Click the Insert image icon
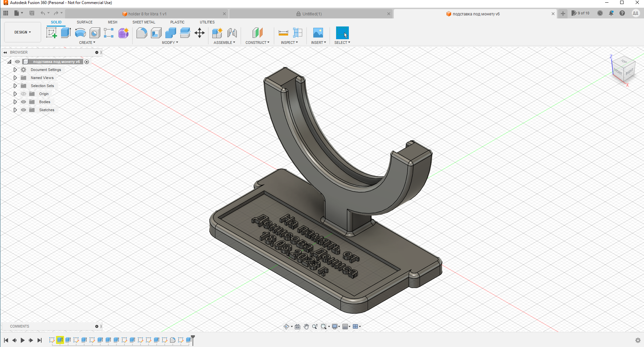The height and width of the screenshot is (347, 644). coord(318,33)
